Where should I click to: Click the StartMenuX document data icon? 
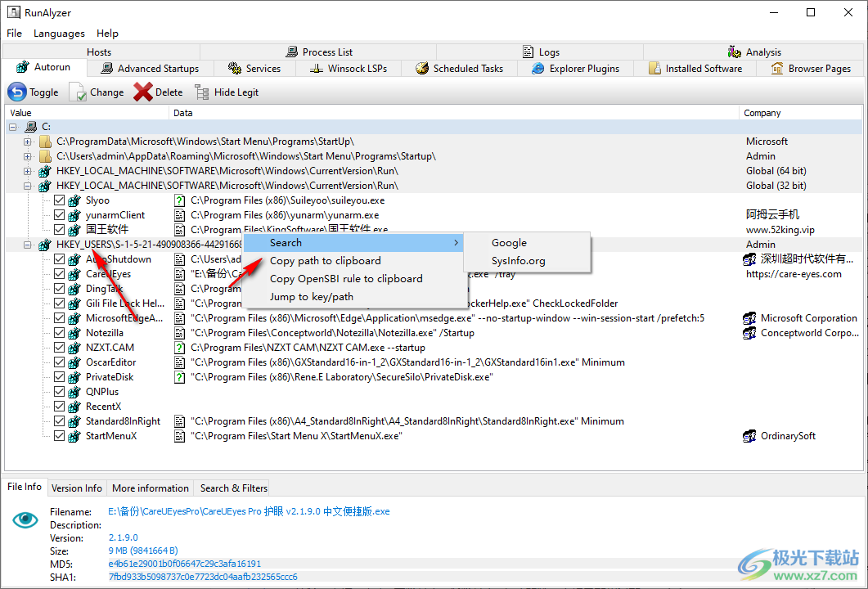pos(179,436)
